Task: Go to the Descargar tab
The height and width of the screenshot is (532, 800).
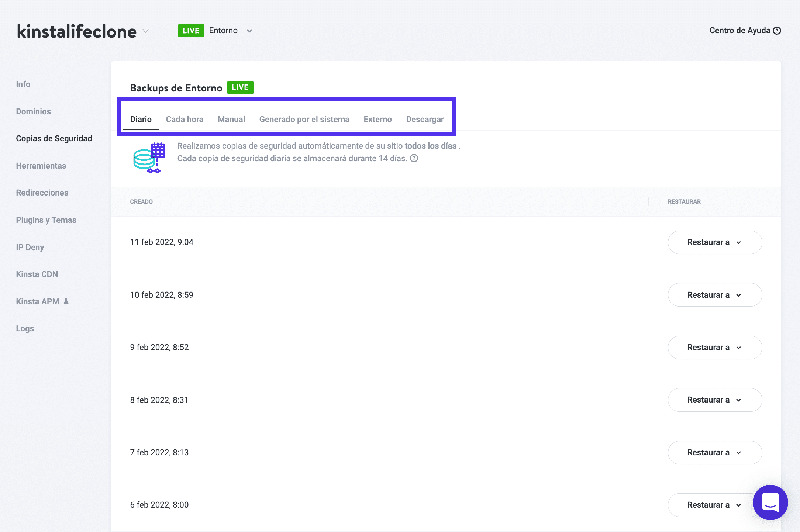Action: (425, 119)
